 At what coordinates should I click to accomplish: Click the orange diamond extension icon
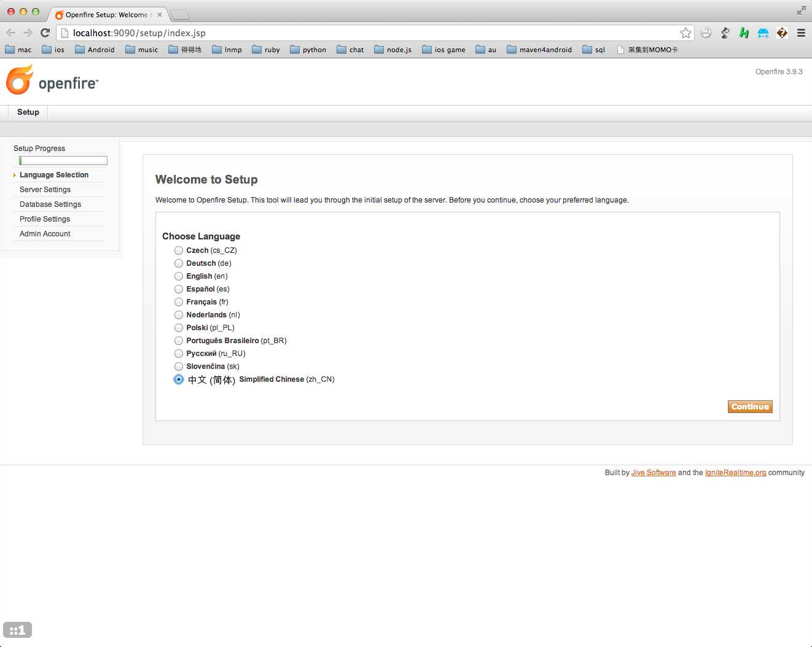(782, 33)
